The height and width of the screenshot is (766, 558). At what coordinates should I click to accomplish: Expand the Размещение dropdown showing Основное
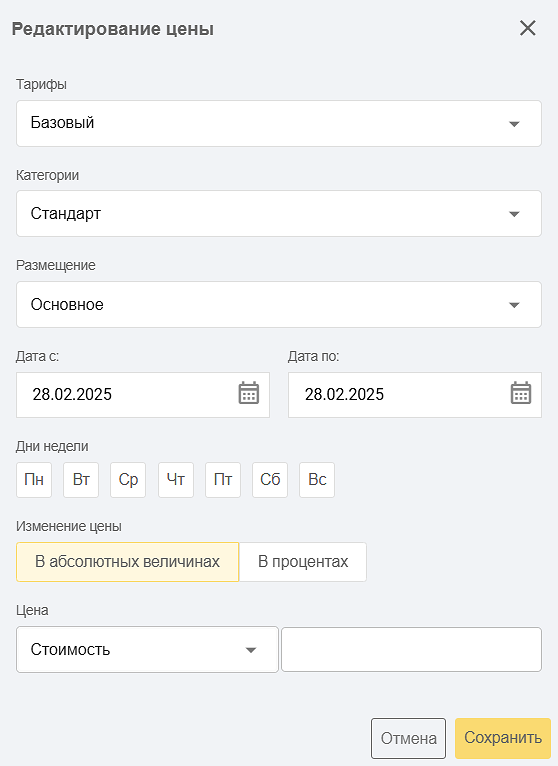279,304
